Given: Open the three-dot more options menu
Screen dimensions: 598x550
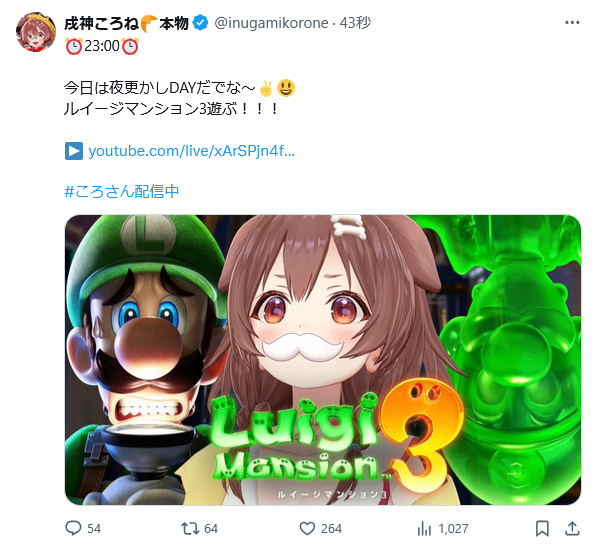Looking at the screenshot, I should 572,23.
